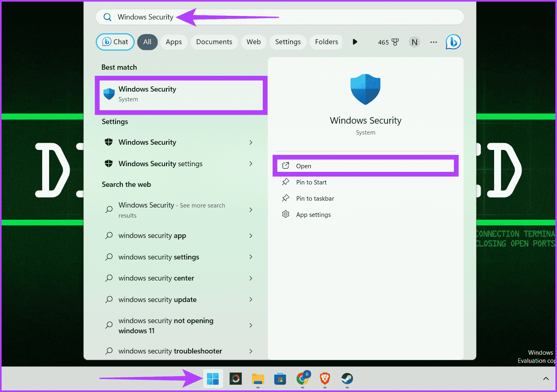Launch Steam from the taskbar
557x392 pixels.
[x=347, y=379]
